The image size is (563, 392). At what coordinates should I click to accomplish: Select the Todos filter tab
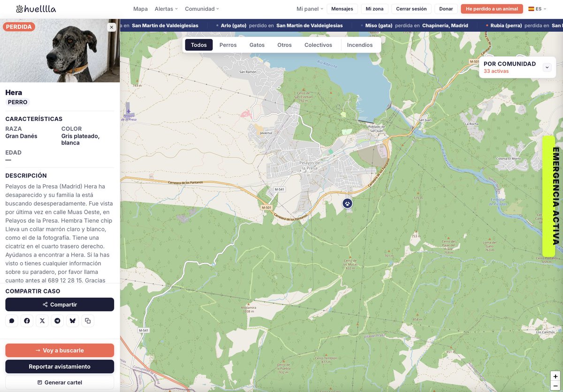pyautogui.click(x=199, y=45)
